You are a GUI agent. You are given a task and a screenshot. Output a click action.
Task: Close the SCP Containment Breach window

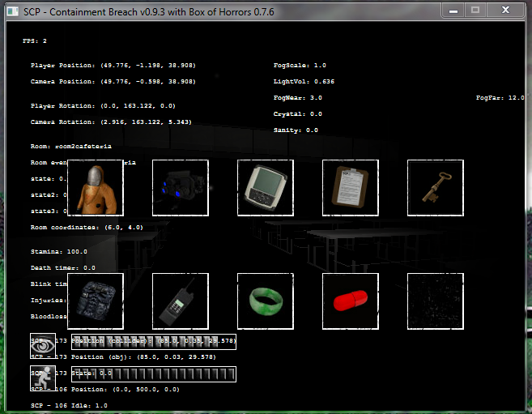pyautogui.click(x=505, y=11)
